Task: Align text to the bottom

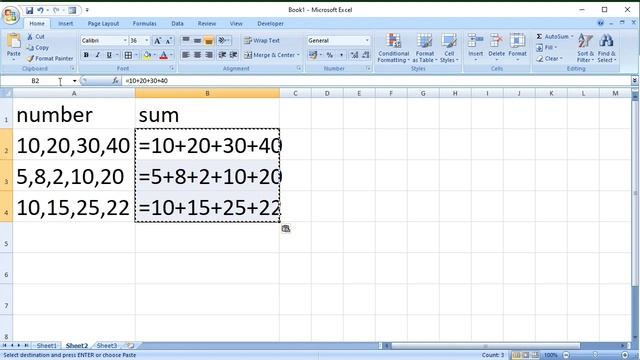Action: tap(209, 40)
